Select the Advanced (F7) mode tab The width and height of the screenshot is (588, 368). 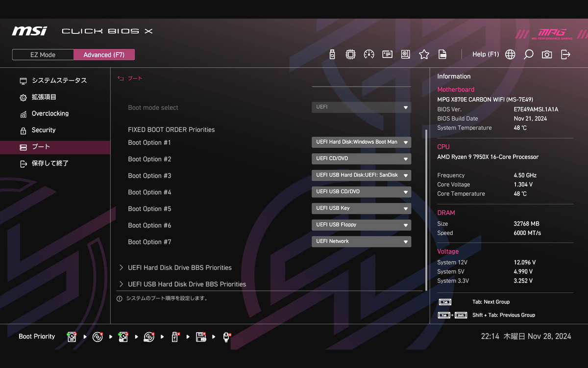tap(104, 55)
